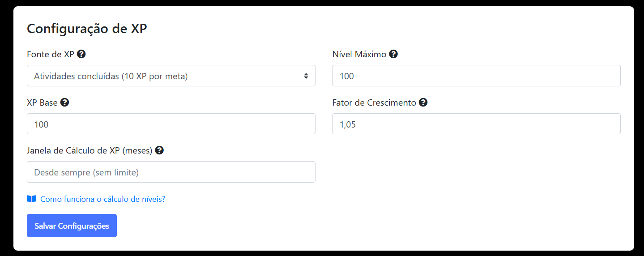This screenshot has height=256, width=644.
Task: Click the help icon beside Fonte de XP
Action: pyautogui.click(x=81, y=54)
